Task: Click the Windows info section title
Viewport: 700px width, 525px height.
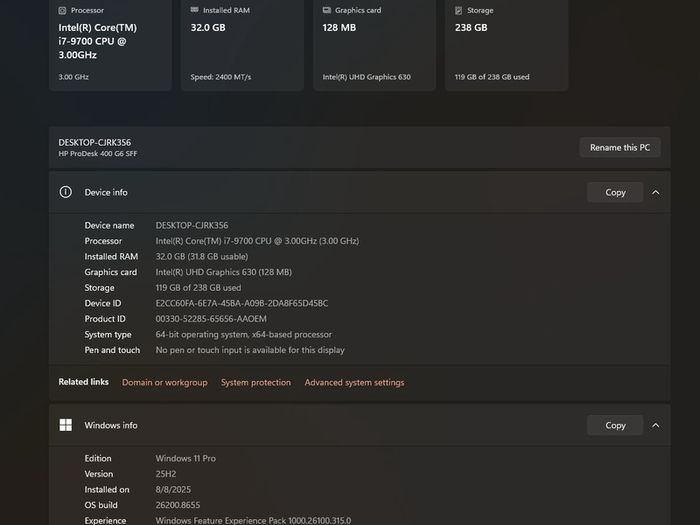Action: pyautogui.click(x=111, y=425)
